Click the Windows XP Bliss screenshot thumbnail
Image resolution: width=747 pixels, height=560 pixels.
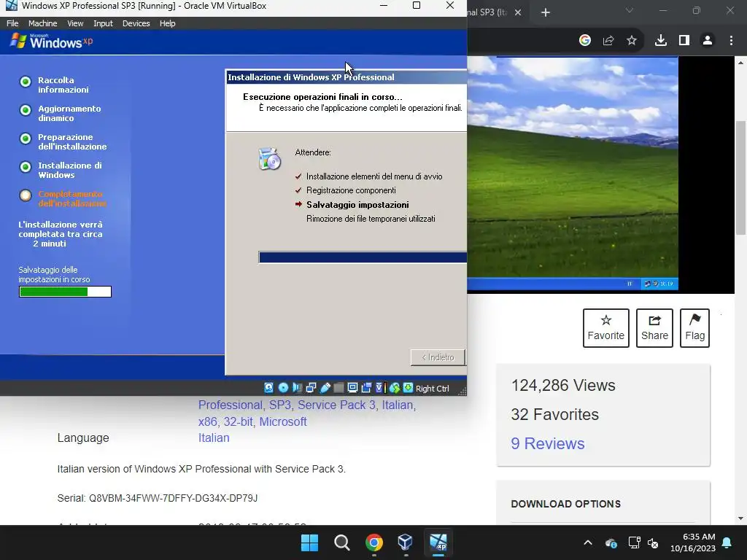(x=573, y=174)
